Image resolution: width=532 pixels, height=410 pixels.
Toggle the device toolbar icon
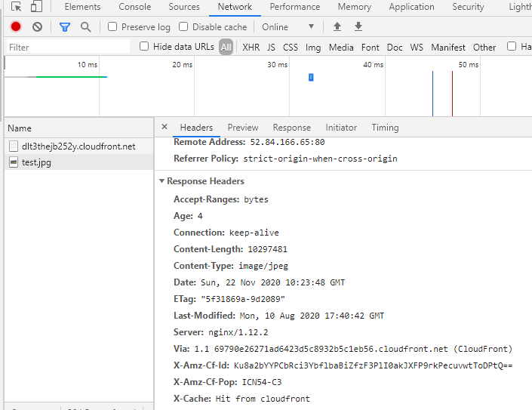(36, 7)
